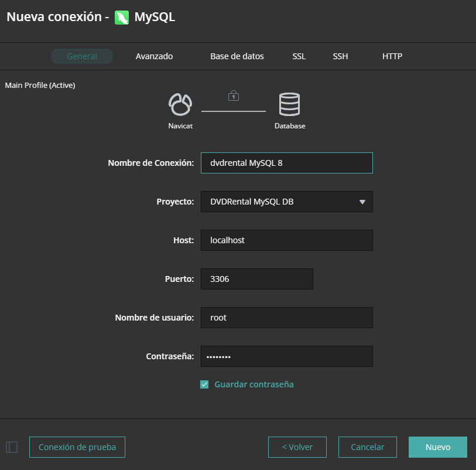The width and height of the screenshot is (476, 470).
Task: Click the Navicat logo icon
Action: pyautogui.click(x=180, y=104)
